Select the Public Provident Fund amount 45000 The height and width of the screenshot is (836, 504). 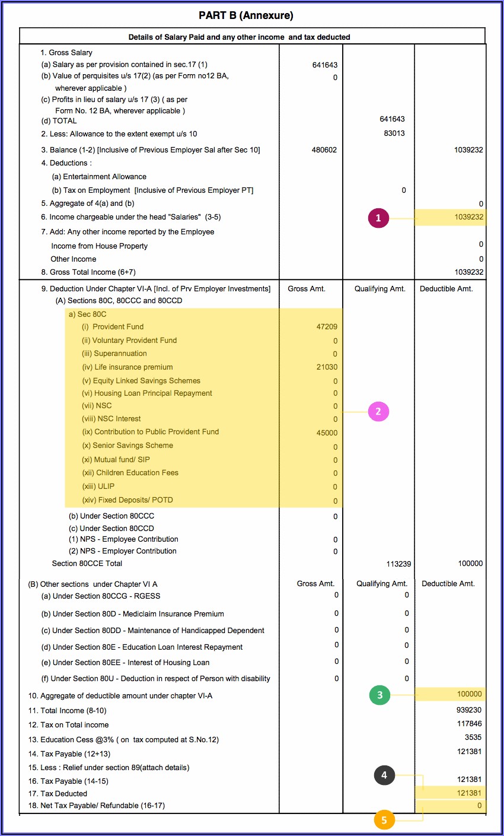tap(327, 433)
